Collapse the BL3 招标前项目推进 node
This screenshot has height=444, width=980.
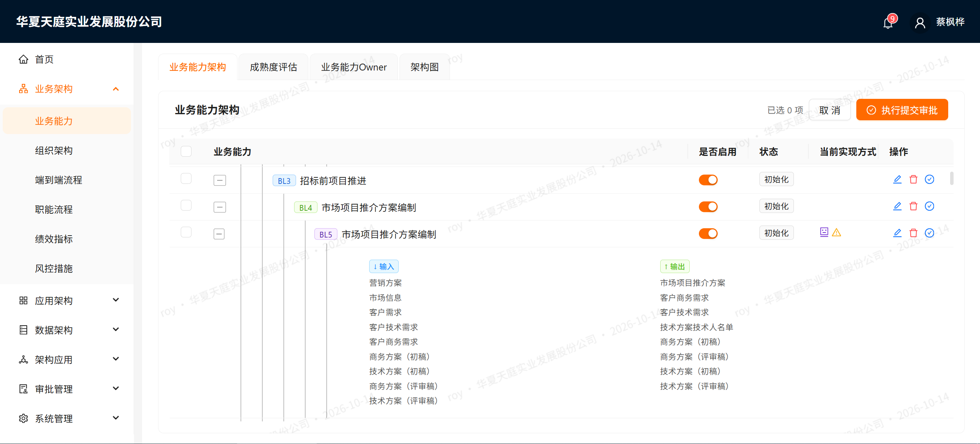[220, 180]
